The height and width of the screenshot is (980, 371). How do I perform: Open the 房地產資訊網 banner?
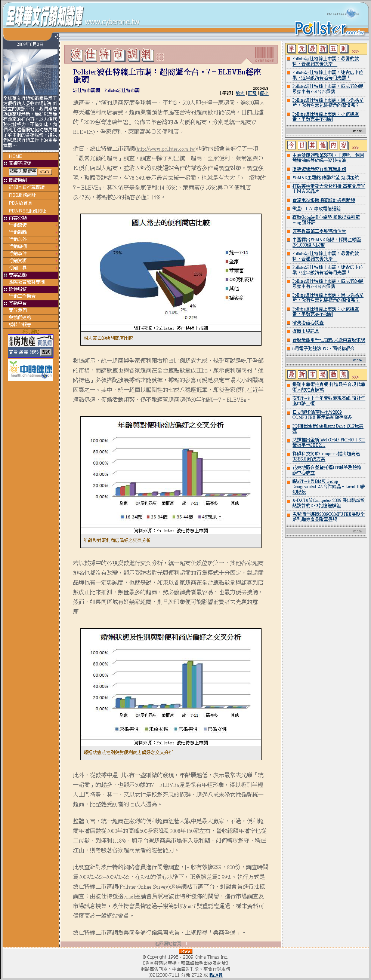coord(30,346)
